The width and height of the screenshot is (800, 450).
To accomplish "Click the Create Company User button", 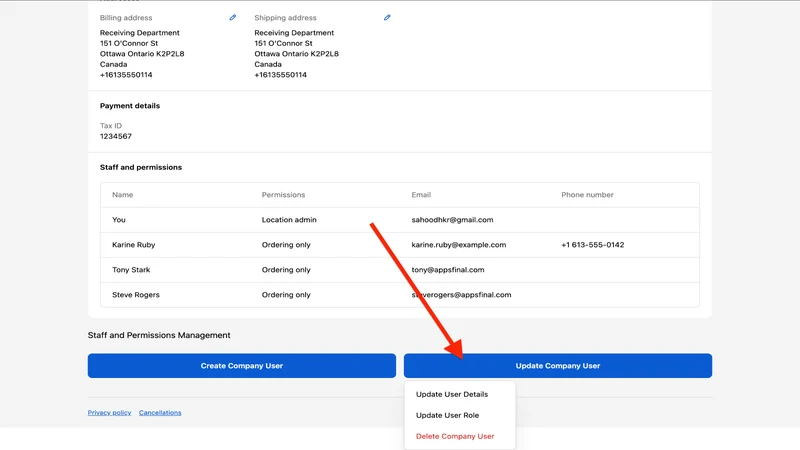I will click(242, 366).
